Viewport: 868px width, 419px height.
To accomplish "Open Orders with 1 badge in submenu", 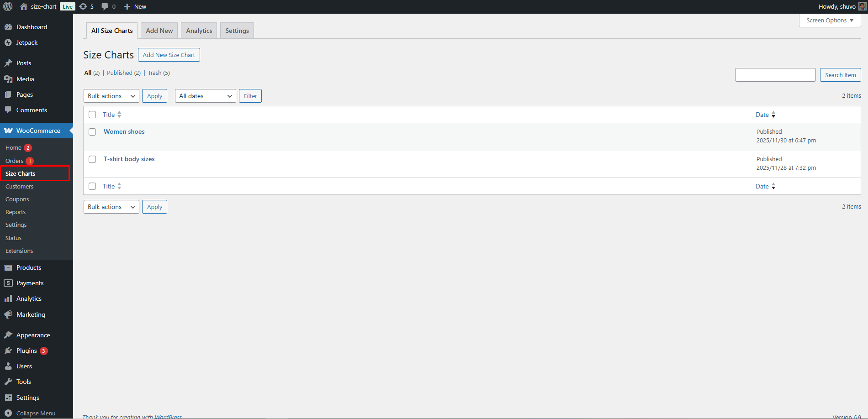I will point(19,161).
